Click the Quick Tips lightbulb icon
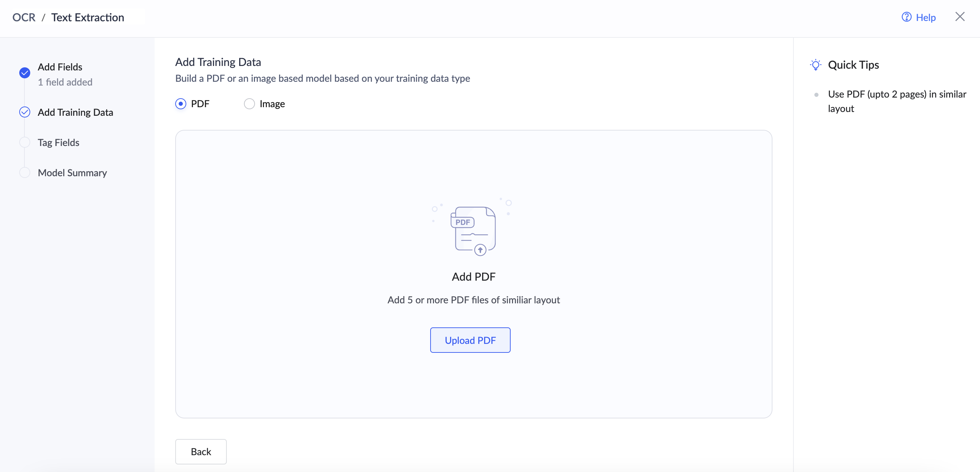This screenshot has height=472, width=980. [x=815, y=65]
